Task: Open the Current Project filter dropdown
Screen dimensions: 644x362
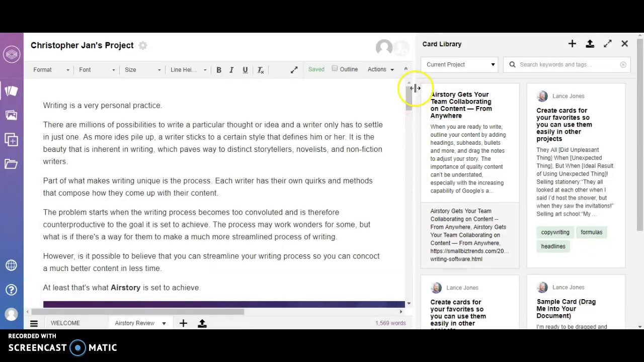Action: pyautogui.click(x=460, y=64)
